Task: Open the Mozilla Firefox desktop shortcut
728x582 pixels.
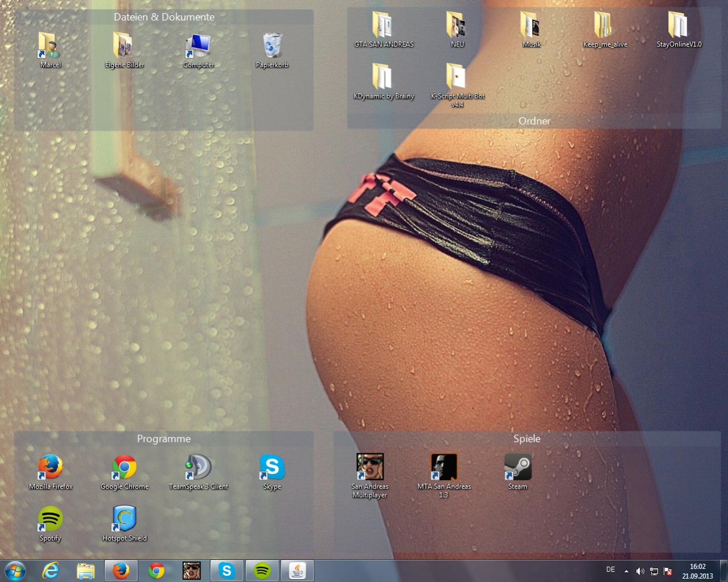Action: pyautogui.click(x=51, y=468)
